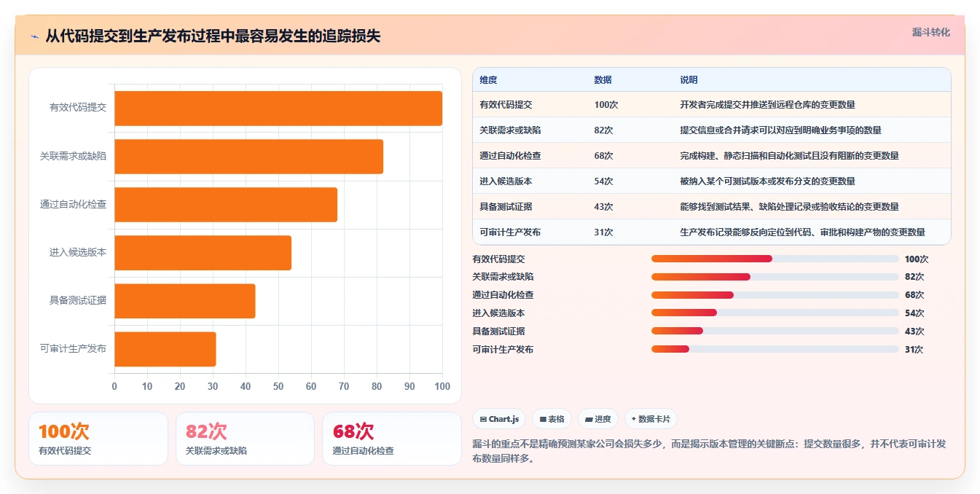Click the 数据卡片 chip
Viewport: 980px width, 494px height.
pyautogui.click(x=651, y=419)
